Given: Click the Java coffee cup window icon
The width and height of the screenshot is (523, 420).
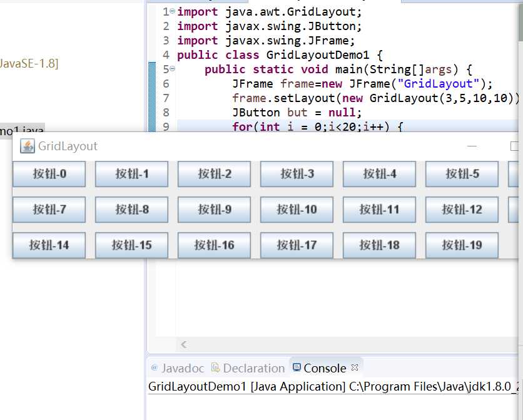Looking at the screenshot, I should (x=28, y=146).
